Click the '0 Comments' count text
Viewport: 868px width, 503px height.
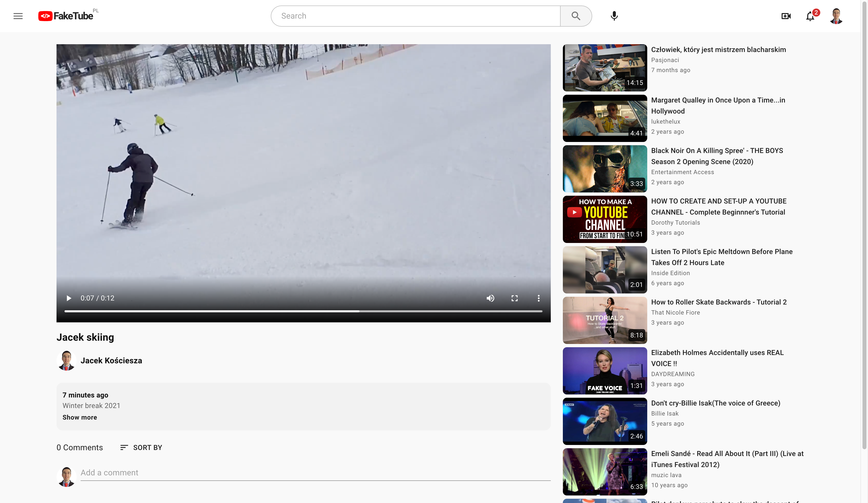pos(80,447)
